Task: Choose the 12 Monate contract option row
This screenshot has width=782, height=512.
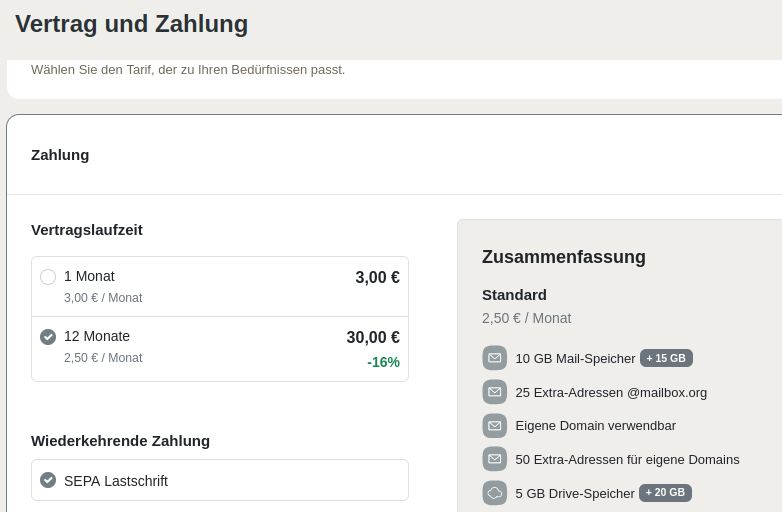Action: 220,348
